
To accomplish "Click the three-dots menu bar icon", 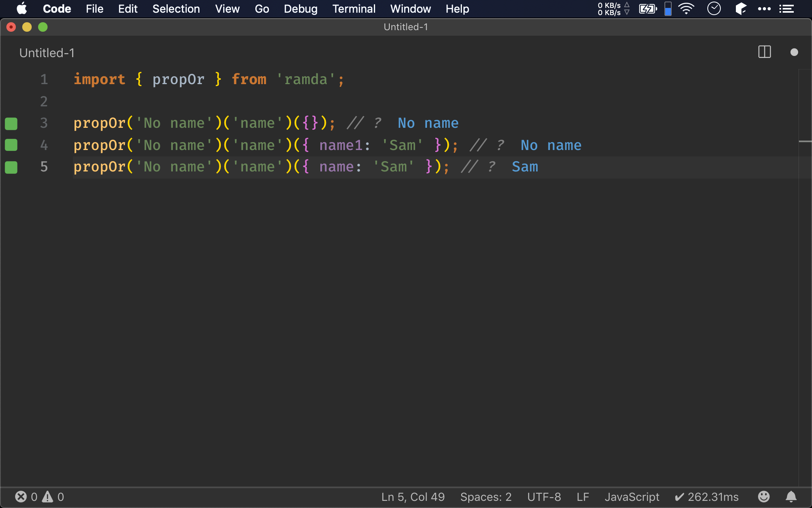I will click(764, 9).
